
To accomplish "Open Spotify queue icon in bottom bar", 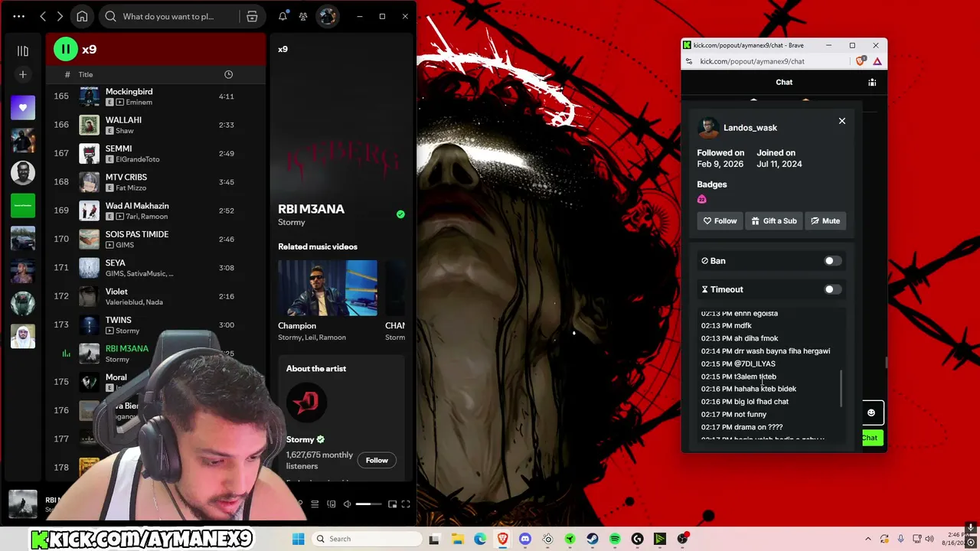I will tap(315, 504).
